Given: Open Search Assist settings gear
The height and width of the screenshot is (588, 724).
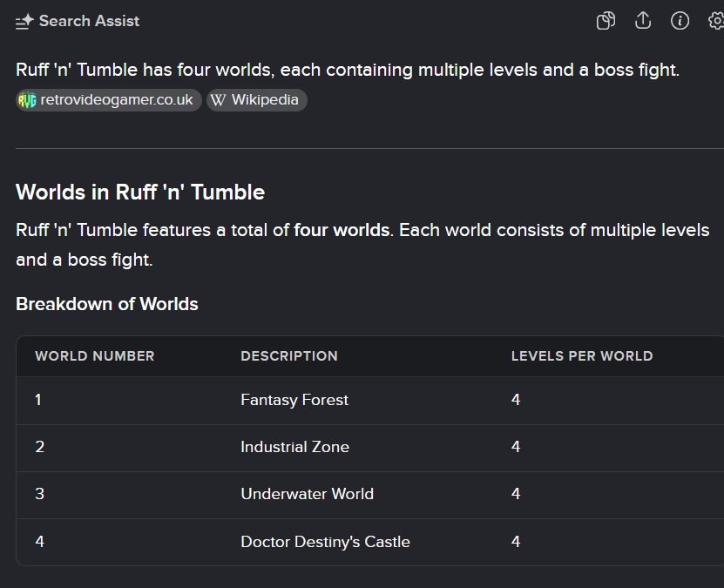Looking at the screenshot, I should click(716, 21).
